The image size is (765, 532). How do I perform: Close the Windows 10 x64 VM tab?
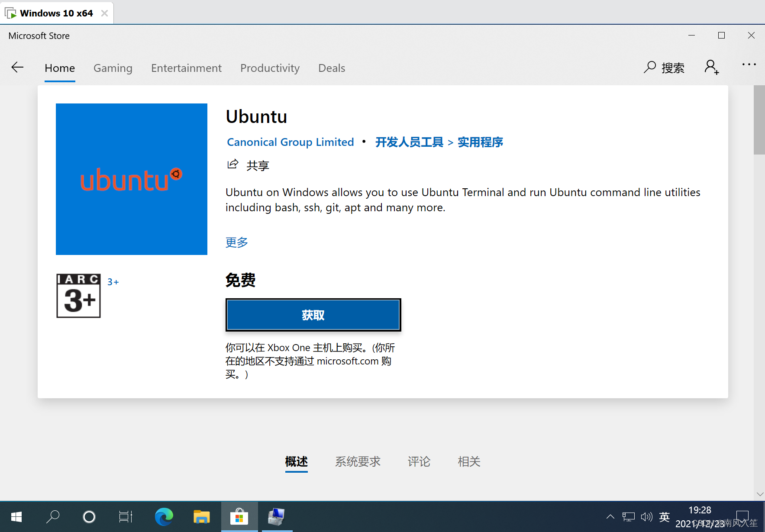click(104, 13)
